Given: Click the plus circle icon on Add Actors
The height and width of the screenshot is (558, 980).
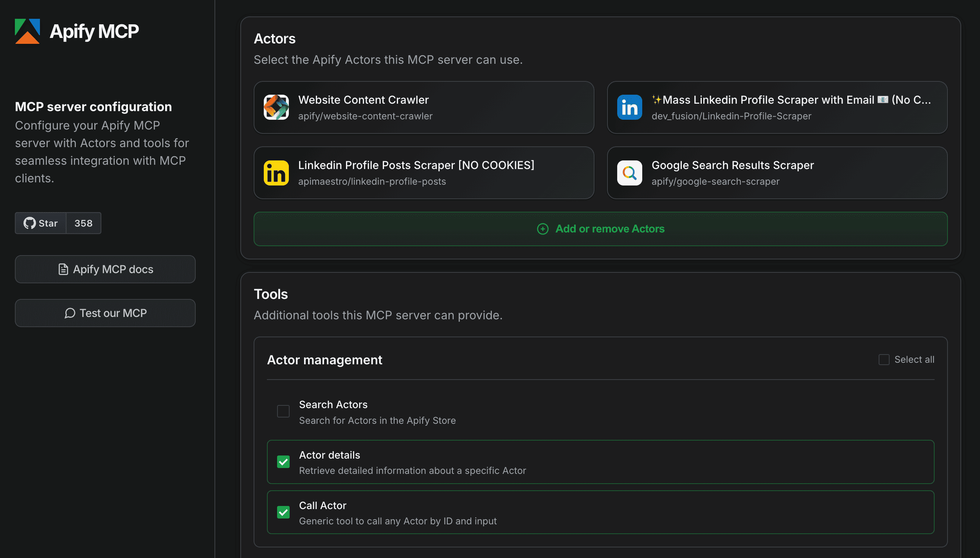Looking at the screenshot, I should click(x=542, y=229).
